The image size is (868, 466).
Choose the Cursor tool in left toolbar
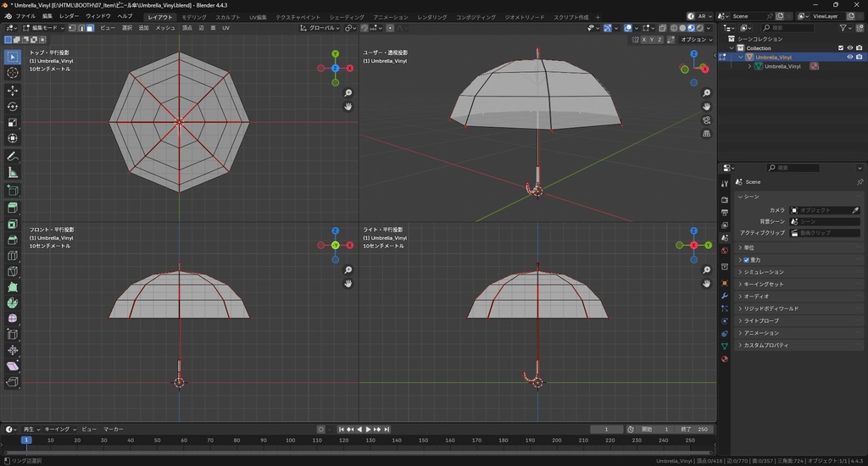click(x=13, y=73)
